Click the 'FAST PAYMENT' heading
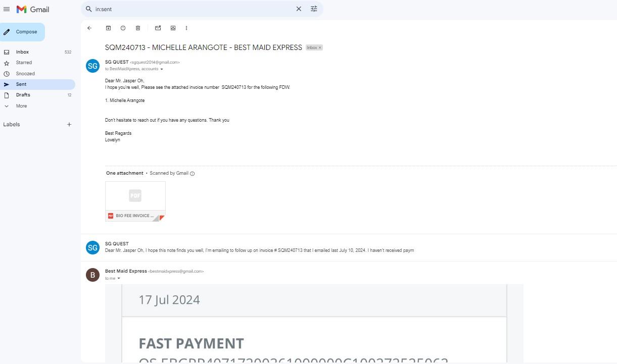 [192, 344]
